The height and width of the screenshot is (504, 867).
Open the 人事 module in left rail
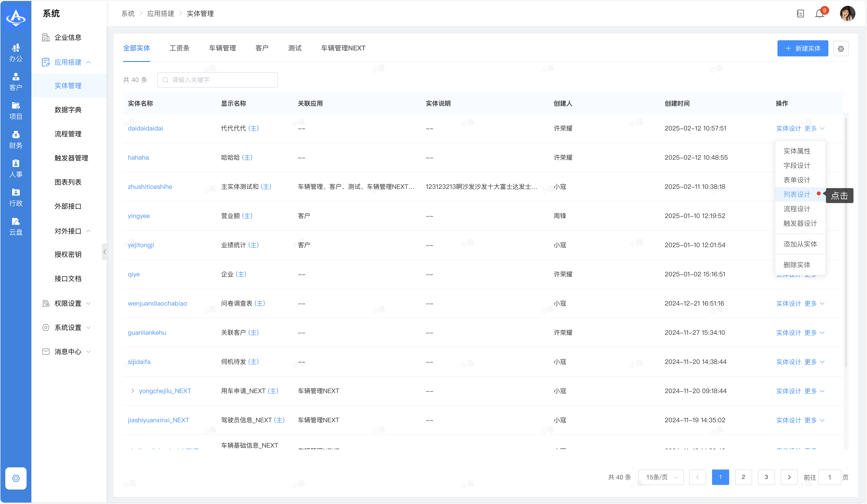[15, 169]
